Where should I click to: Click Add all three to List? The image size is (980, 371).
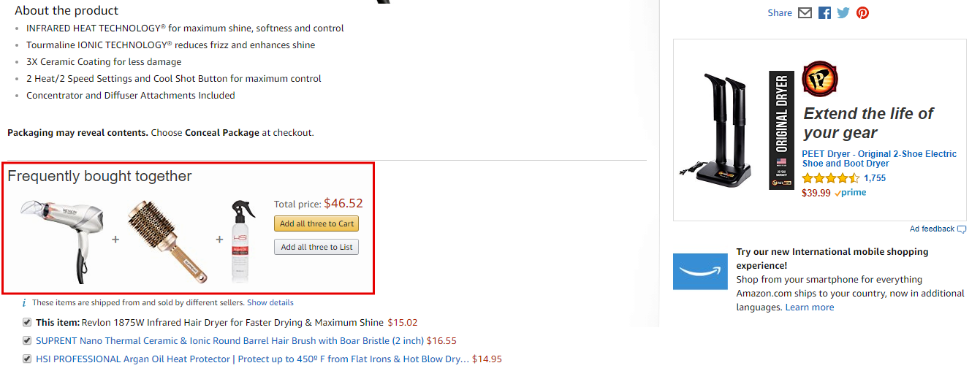(316, 247)
